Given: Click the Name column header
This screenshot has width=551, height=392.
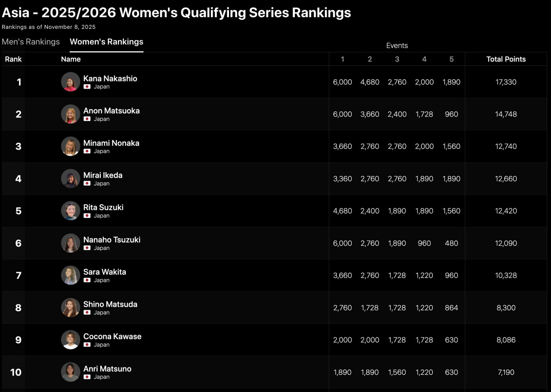Looking at the screenshot, I should click(71, 59).
